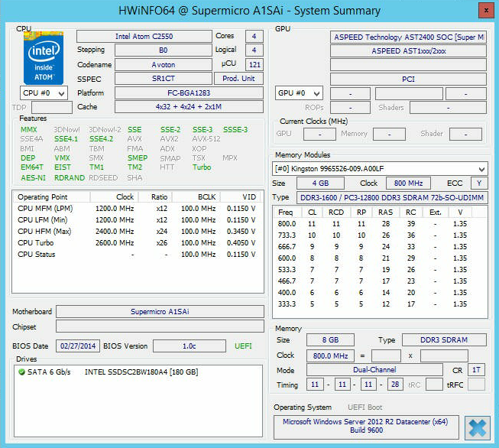Click the Intel Atom C2550 name field
Screen dimensions: 499x448
coord(144,36)
